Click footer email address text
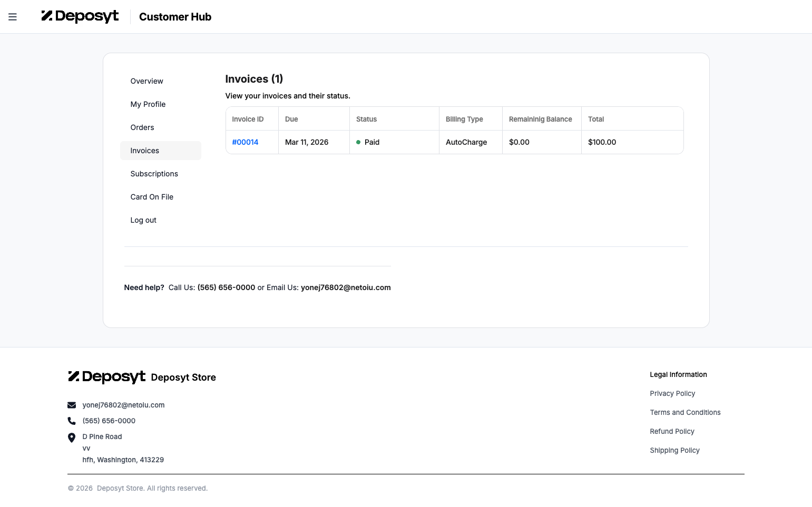Screen dimensions: 812x507 coord(123,405)
